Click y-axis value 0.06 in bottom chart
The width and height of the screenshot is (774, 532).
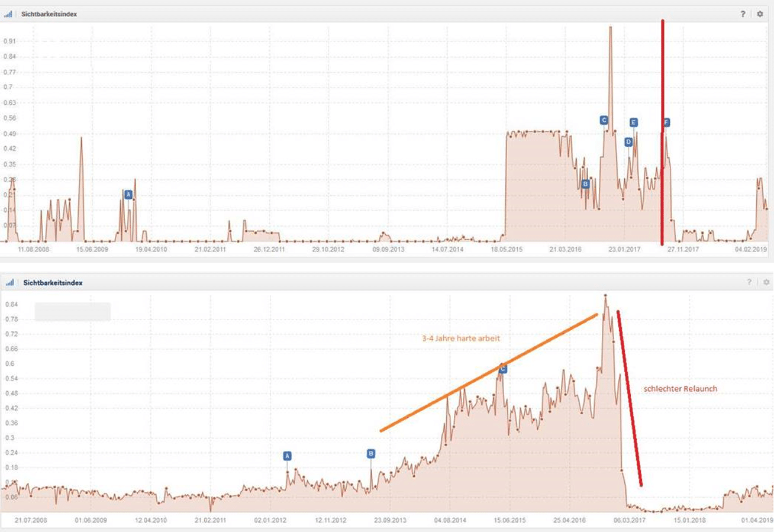12,497
